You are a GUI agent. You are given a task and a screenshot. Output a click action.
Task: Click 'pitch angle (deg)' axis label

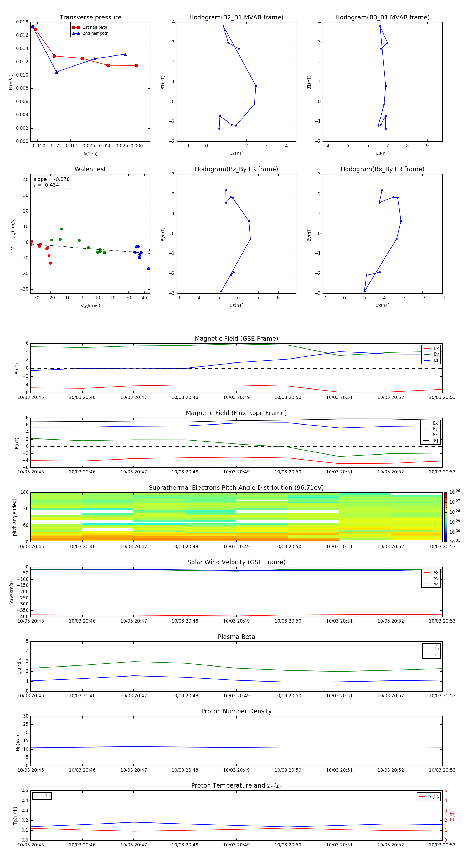[x=14, y=517]
